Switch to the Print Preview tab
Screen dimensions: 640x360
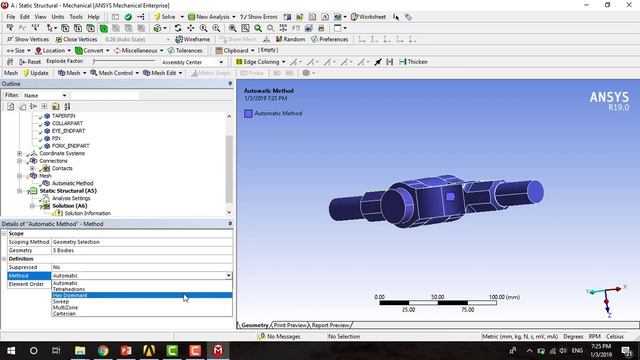[290, 325]
